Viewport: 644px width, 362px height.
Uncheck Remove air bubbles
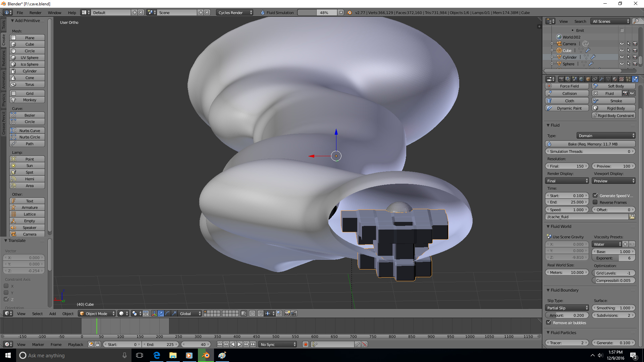click(549, 322)
